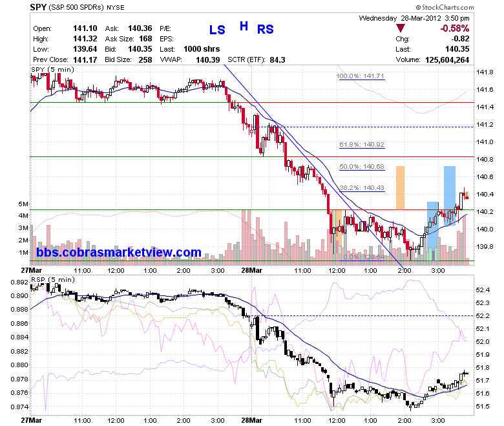Screen dimensions: 504x426
Task: Click the Ask Size value 168
Action: tap(145, 39)
